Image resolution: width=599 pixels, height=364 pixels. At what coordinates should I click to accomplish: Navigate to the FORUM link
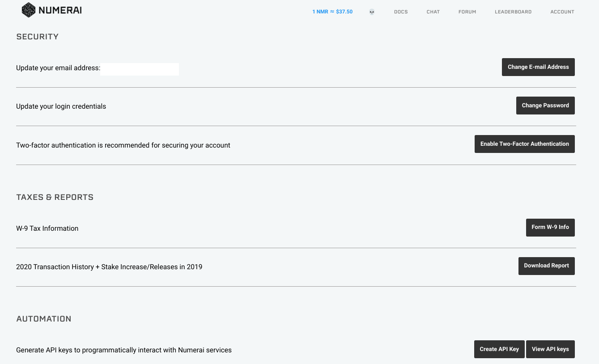click(467, 12)
